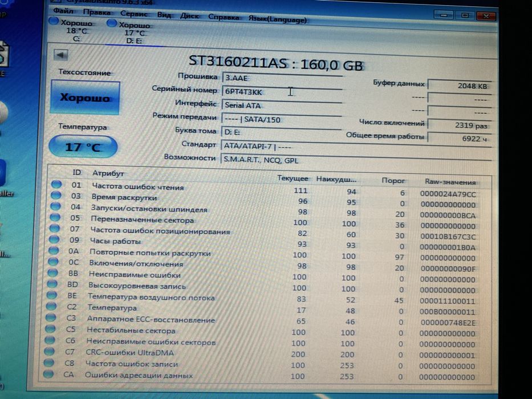Click status icon for Температура row C2

click(51, 306)
